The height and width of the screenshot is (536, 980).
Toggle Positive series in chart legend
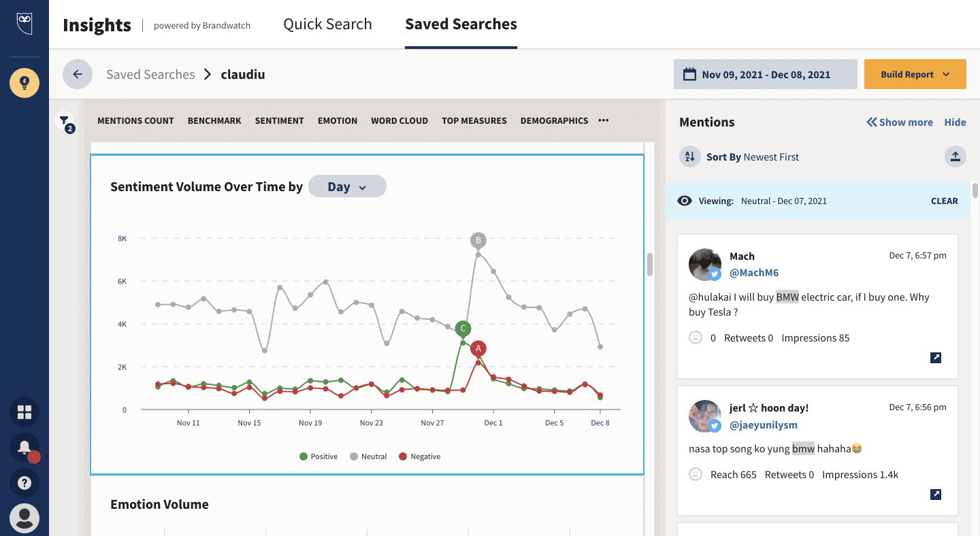point(318,456)
